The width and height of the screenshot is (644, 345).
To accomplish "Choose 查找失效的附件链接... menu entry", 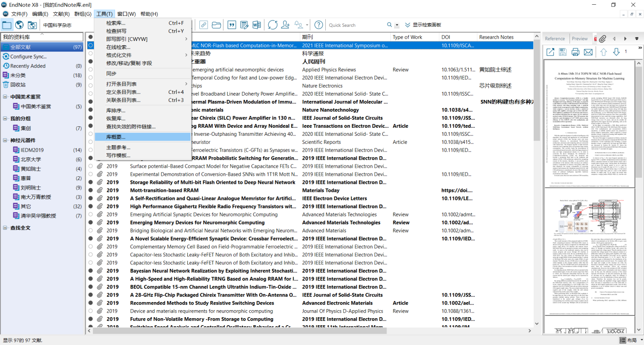I will click(x=143, y=126).
